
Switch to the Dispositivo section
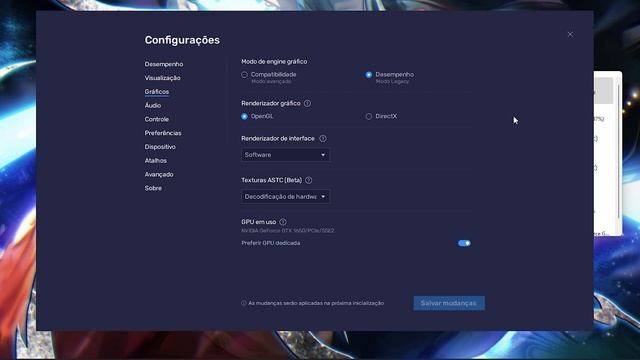point(160,147)
